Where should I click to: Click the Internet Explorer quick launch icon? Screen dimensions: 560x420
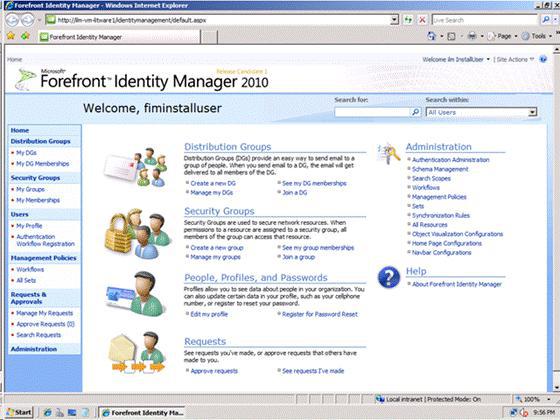click(x=47, y=412)
